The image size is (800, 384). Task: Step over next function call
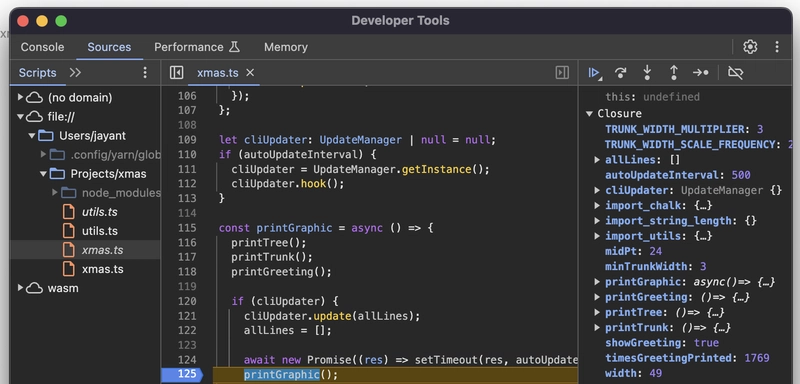coord(620,73)
